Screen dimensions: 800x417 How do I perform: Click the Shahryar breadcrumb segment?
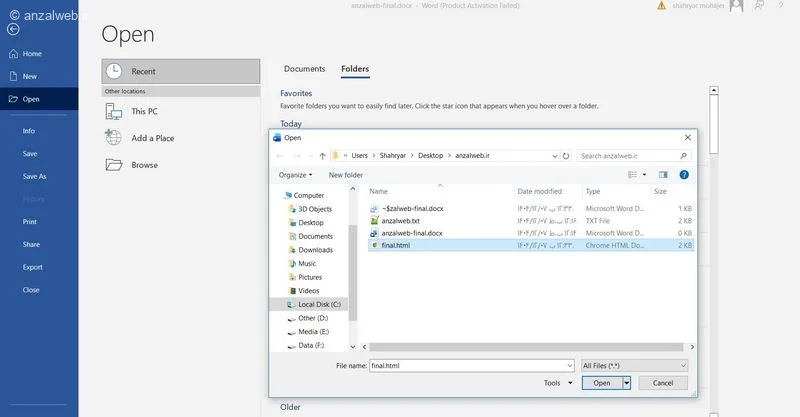[x=392, y=156]
